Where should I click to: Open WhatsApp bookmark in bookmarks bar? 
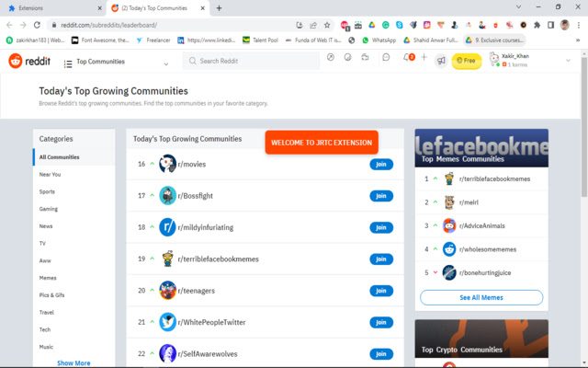tap(379, 40)
